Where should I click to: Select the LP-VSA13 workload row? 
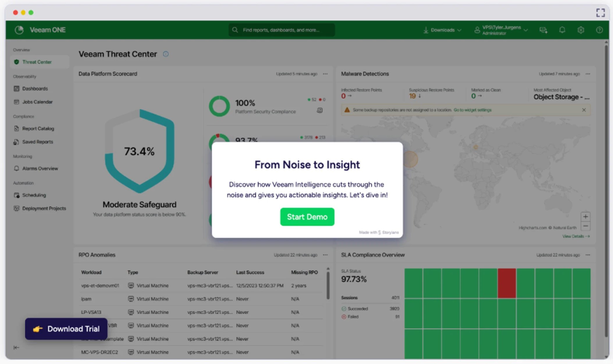point(201,312)
